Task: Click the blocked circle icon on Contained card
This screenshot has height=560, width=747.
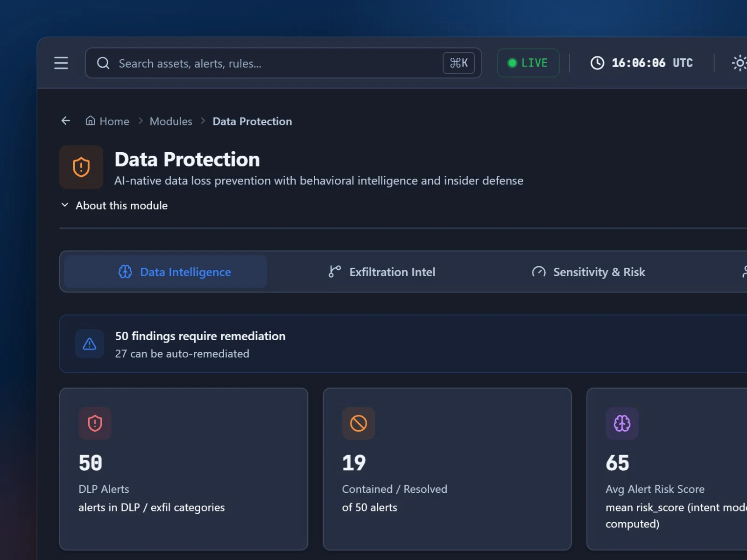Action: (359, 423)
